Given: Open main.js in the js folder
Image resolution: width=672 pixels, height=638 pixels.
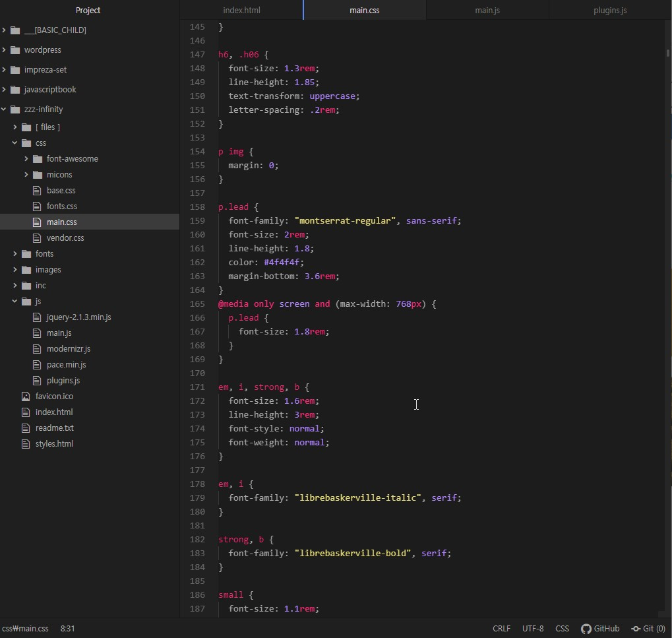Looking at the screenshot, I should click(90, 333).
